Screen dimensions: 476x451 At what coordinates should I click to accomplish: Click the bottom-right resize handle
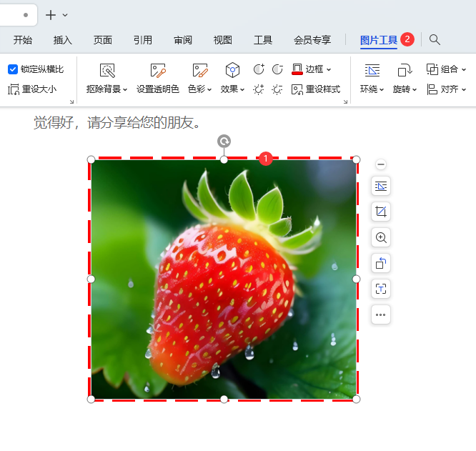tap(357, 399)
